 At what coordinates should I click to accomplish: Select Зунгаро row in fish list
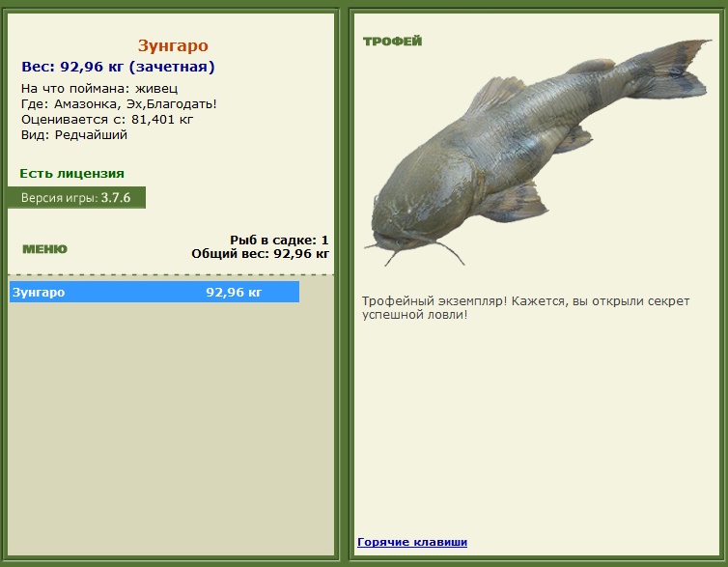pos(154,292)
